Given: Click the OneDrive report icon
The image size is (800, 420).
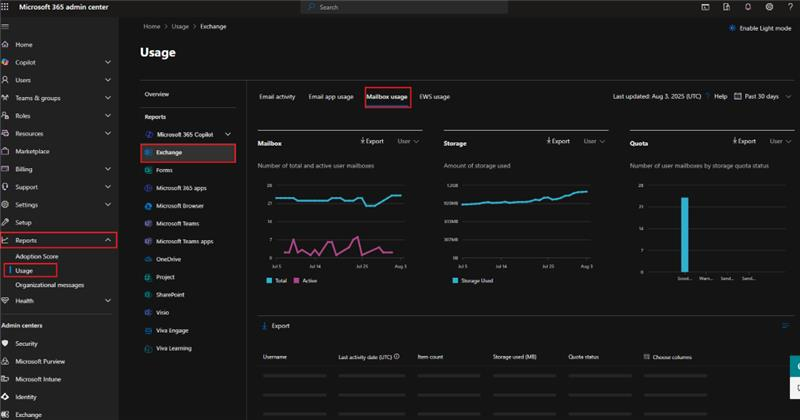Looking at the screenshot, I should tap(148, 259).
